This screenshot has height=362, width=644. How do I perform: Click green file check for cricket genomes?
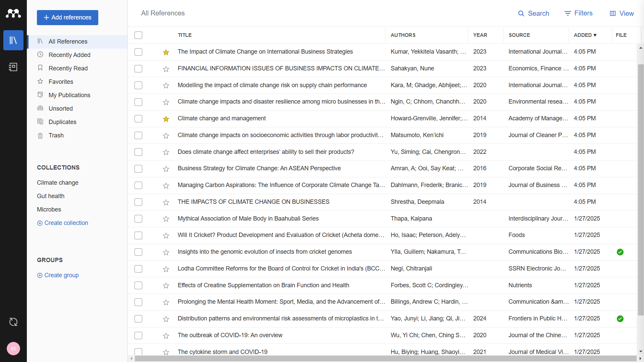click(620, 252)
